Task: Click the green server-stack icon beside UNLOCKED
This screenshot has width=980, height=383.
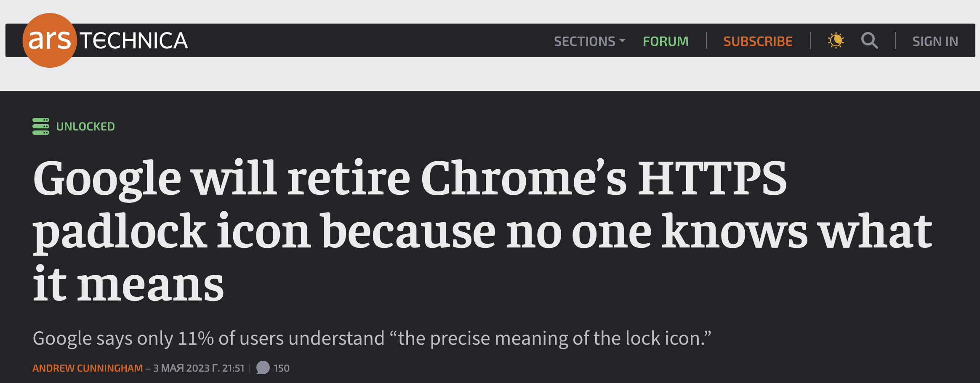Action: [41, 126]
